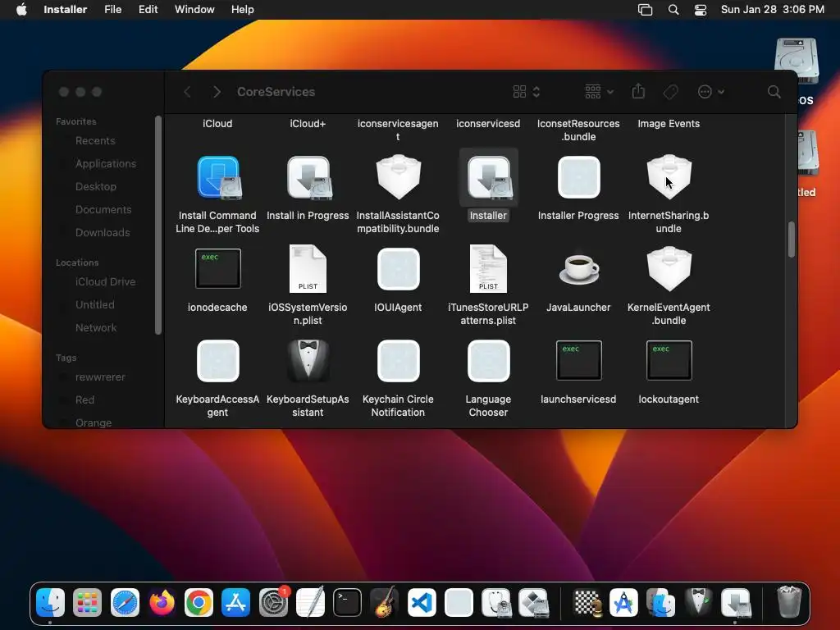The width and height of the screenshot is (840, 630).
Task: Open the icon view switcher dropdown
Action: point(526,92)
